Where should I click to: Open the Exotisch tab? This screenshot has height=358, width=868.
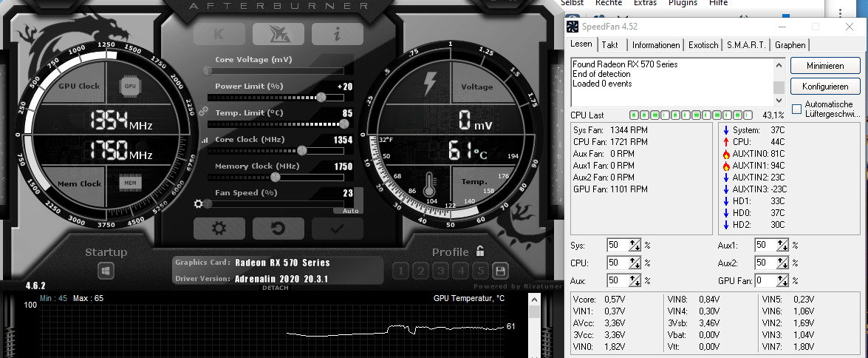[x=703, y=45]
